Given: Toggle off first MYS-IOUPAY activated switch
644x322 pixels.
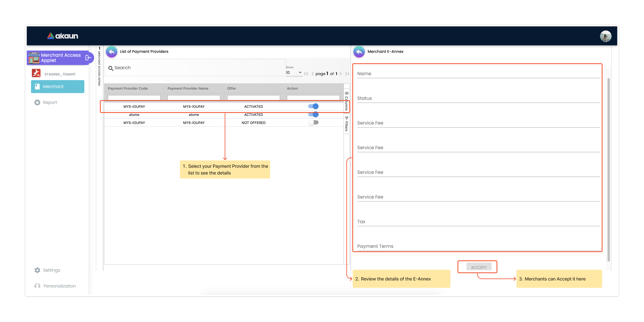Looking at the screenshot, I should tap(313, 106).
